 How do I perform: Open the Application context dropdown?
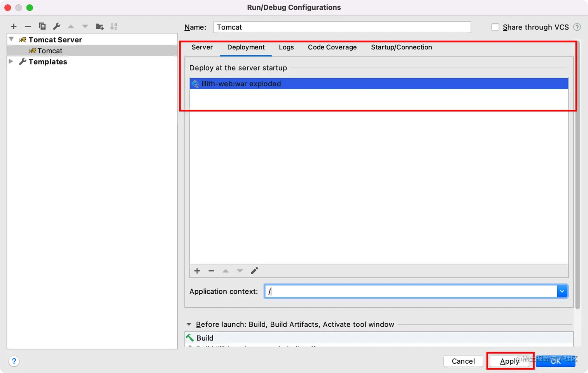562,291
